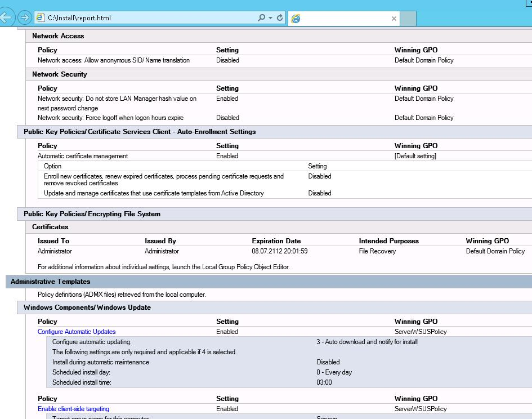Close the current browser tab
The width and height of the screenshot is (532, 419).
[x=394, y=19]
